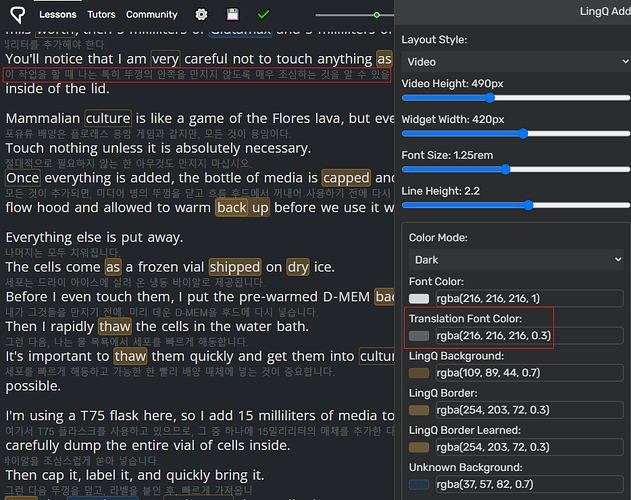This screenshot has height=500, width=631.
Task: Open the Unknown Background color swatch
Action: pos(419,484)
